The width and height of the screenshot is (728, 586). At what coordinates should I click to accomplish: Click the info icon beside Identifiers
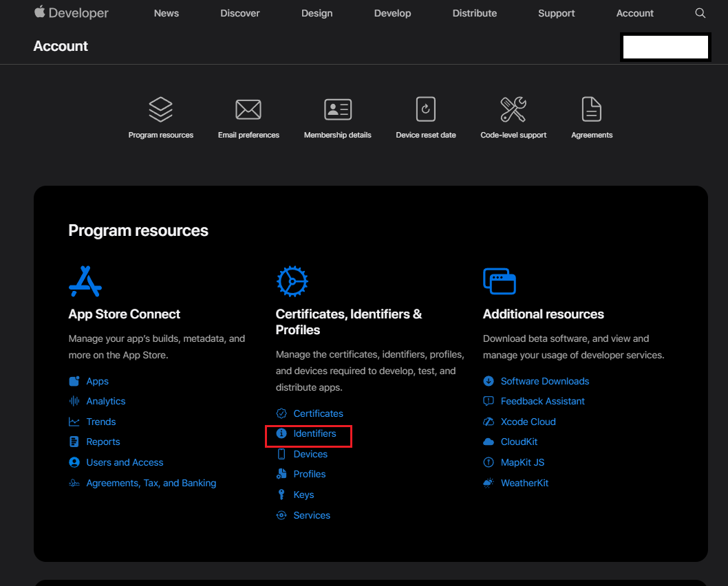(x=281, y=433)
